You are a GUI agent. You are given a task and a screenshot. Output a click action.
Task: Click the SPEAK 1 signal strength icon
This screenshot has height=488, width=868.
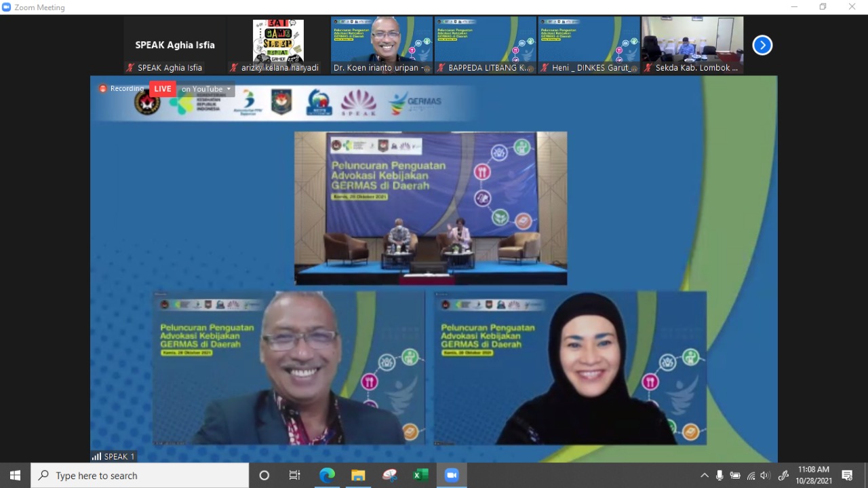pyautogui.click(x=96, y=457)
